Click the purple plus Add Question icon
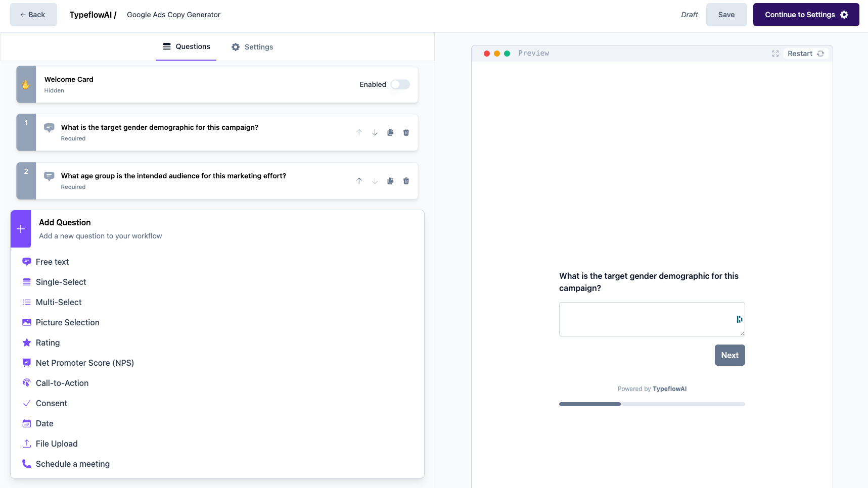 (21, 229)
